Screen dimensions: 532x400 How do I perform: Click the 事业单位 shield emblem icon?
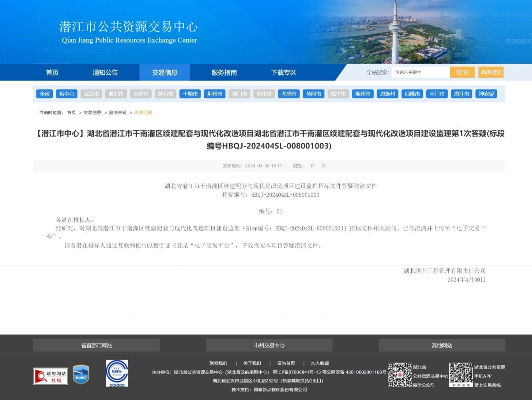coord(81,374)
